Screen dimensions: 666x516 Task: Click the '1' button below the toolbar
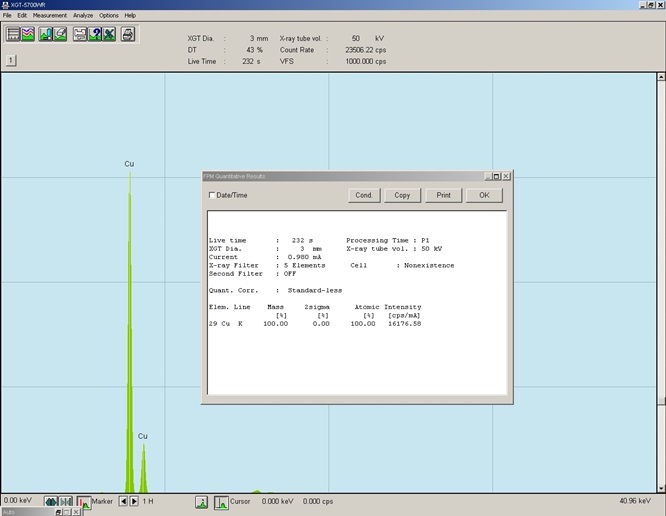(x=11, y=60)
